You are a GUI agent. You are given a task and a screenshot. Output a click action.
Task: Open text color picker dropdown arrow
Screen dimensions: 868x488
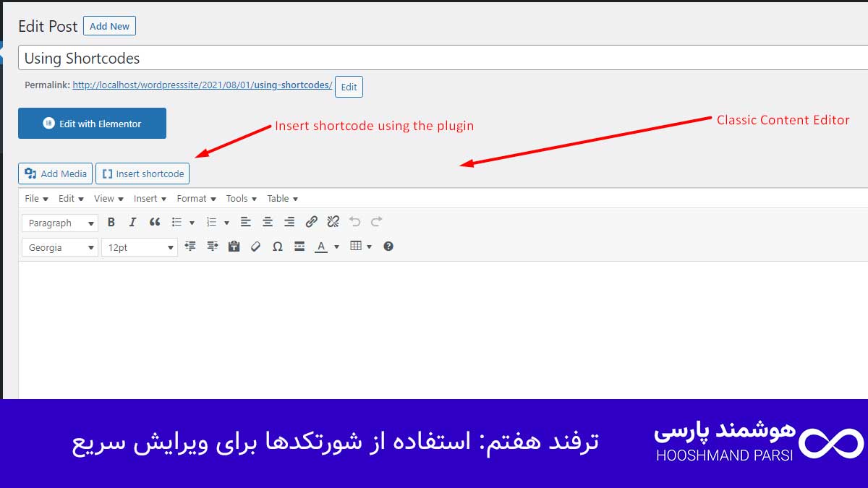click(x=336, y=247)
